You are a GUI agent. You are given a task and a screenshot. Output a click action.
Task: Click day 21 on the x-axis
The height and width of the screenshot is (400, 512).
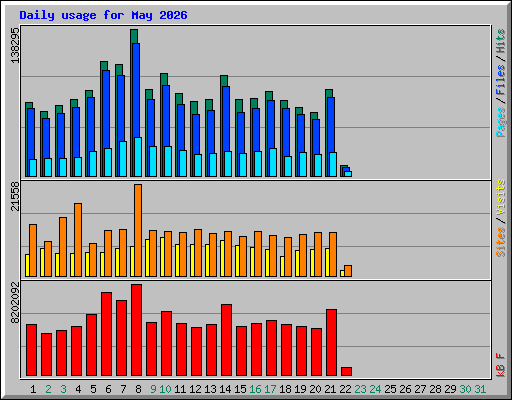click(x=330, y=389)
